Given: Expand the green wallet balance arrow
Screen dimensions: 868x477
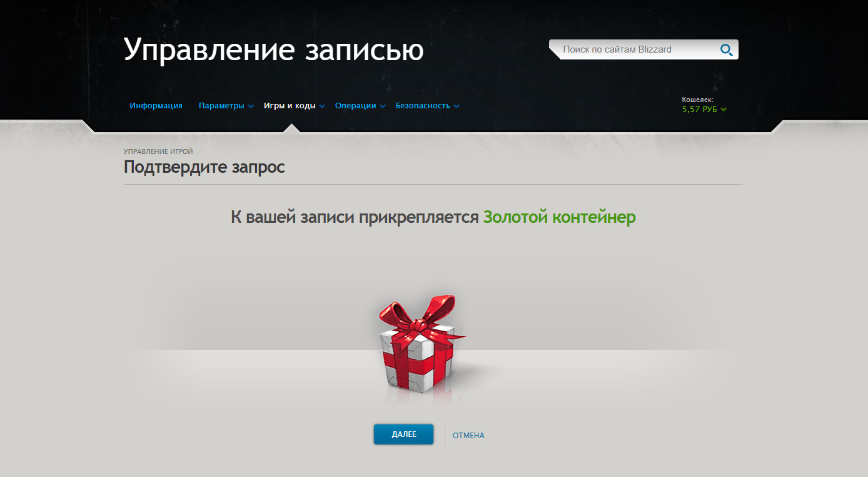Looking at the screenshot, I should (x=724, y=110).
